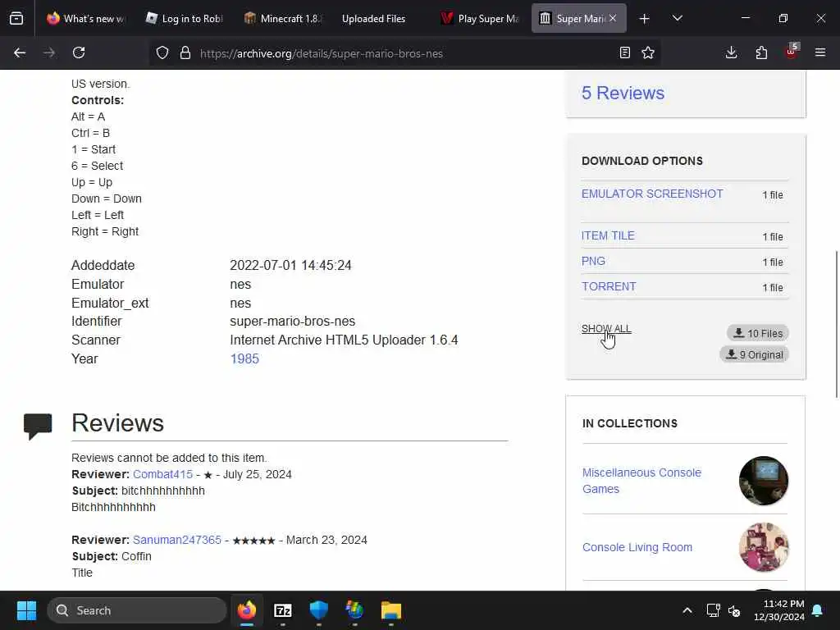Download the TORRENT file
This screenshot has width=840, height=630.
(x=609, y=286)
